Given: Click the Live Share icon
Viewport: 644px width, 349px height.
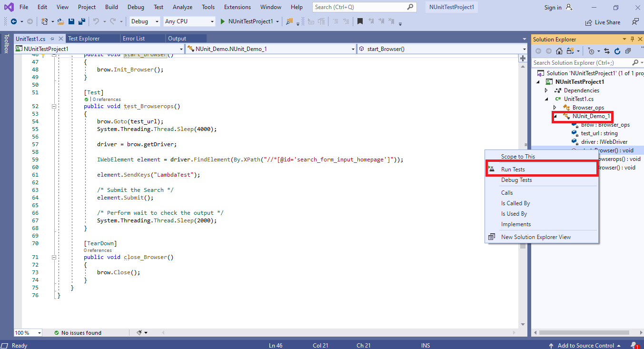Looking at the screenshot, I should [588, 22].
